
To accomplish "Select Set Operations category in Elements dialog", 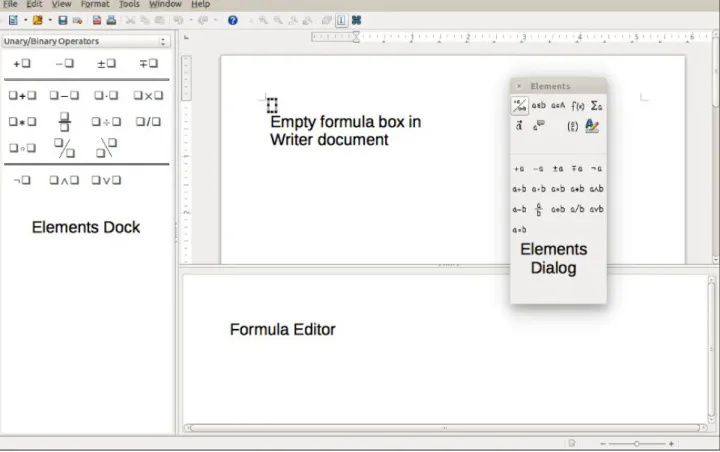I will (558, 106).
